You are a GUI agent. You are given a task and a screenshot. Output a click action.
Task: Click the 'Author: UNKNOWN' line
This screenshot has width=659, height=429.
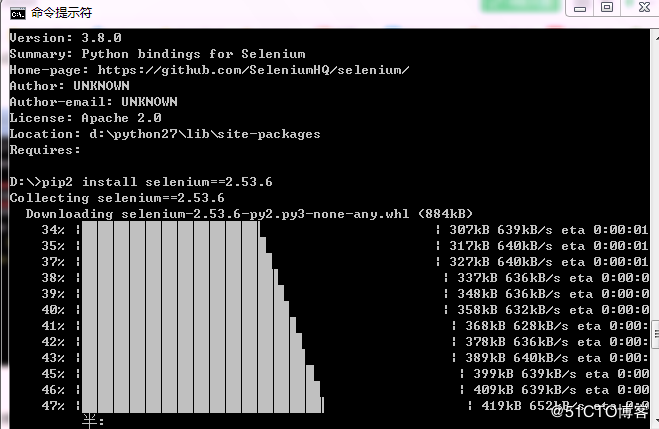coord(70,86)
